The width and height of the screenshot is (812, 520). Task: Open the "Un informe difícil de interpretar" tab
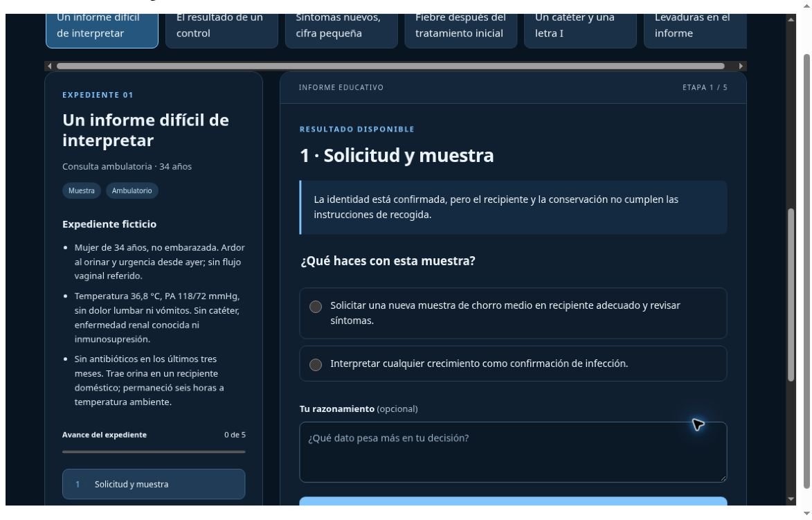tap(102, 30)
